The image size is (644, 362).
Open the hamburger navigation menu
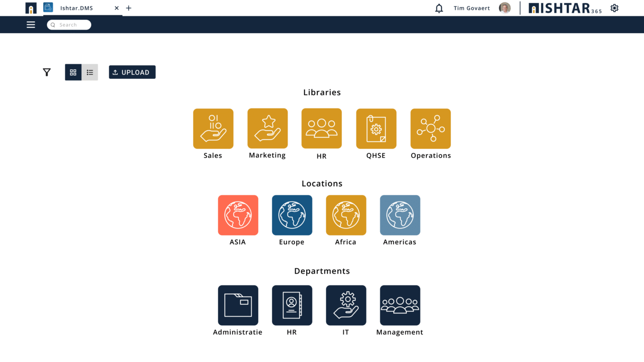pos(31,24)
